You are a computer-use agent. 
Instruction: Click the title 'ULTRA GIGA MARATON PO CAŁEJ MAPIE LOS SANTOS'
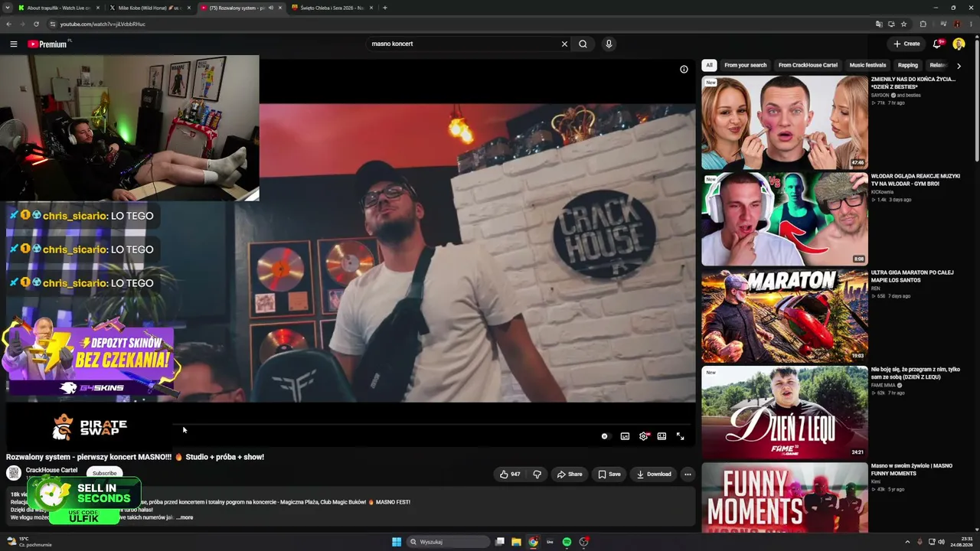pos(913,276)
